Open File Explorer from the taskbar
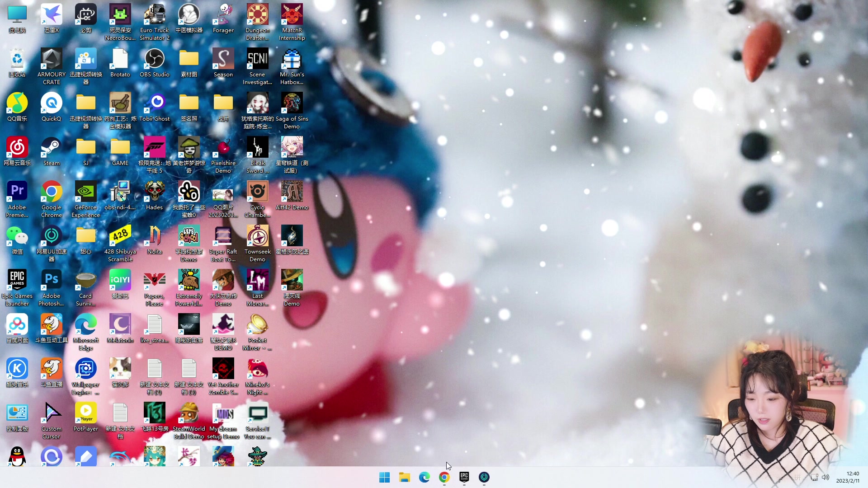Viewport: 868px width, 488px height. point(405,477)
